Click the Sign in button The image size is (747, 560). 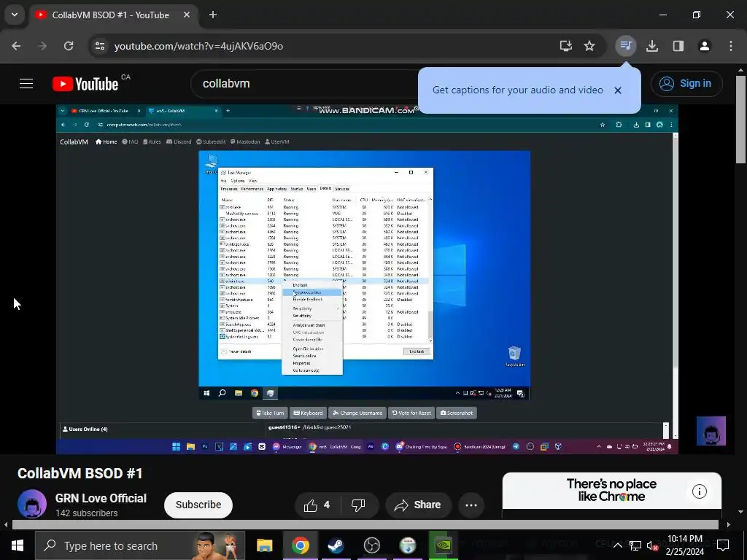[686, 83]
